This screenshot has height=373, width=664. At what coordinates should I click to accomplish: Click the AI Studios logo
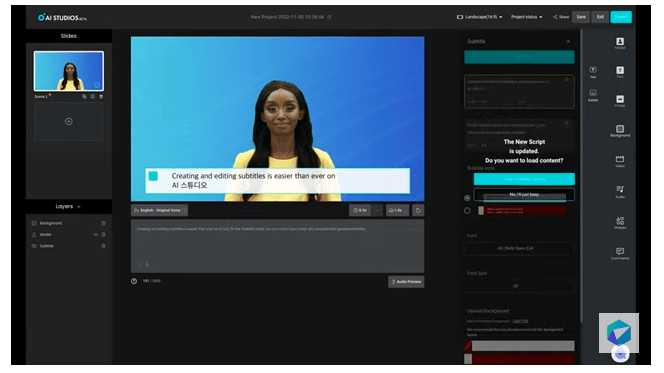(62, 17)
